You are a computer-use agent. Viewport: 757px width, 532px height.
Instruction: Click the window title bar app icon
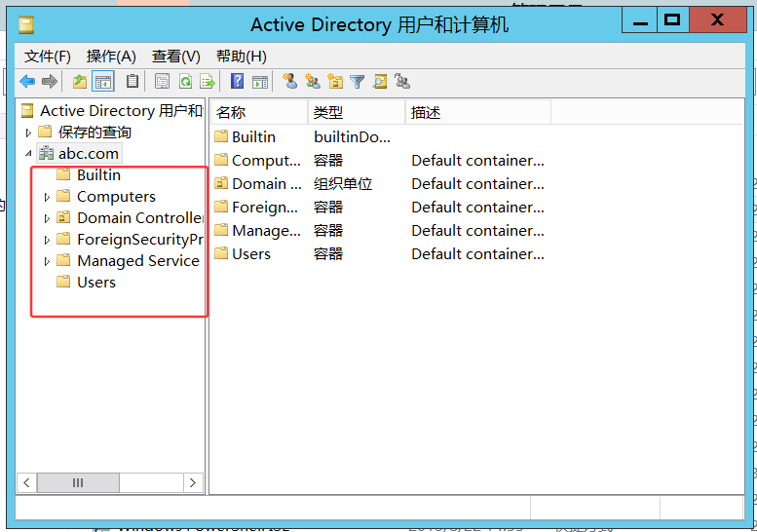[26, 24]
